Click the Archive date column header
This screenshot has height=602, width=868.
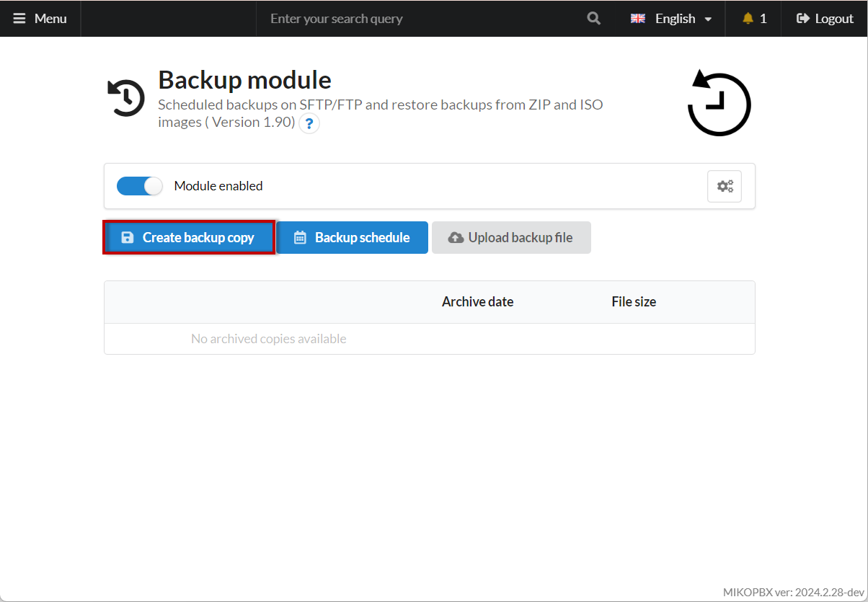coord(477,302)
